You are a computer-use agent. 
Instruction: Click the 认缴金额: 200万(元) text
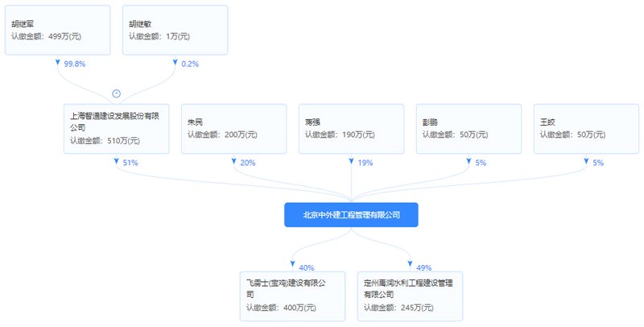pyautogui.click(x=222, y=135)
